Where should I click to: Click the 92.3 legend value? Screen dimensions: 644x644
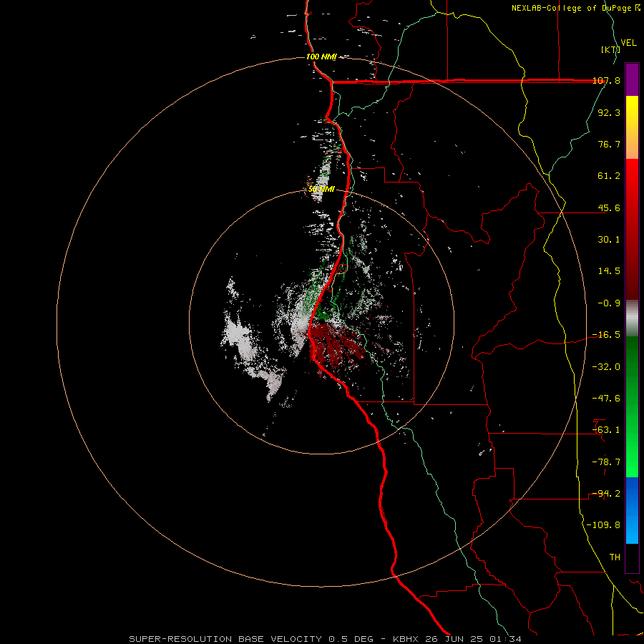[x=609, y=112]
